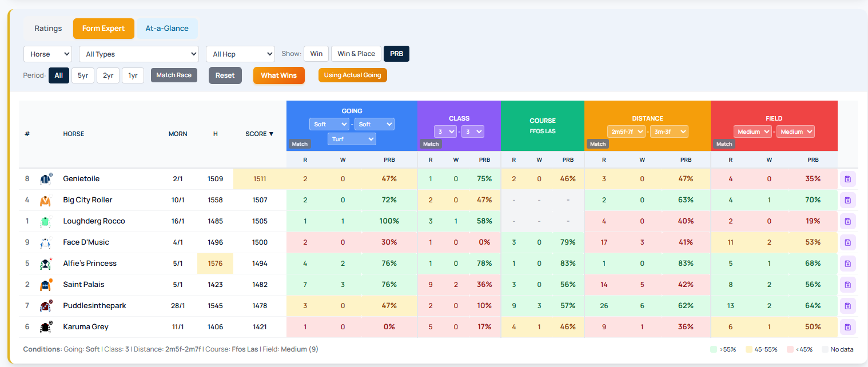Click Saint Palais's jockey silks icon
Viewport: 868px width, 367px height.
(x=46, y=285)
